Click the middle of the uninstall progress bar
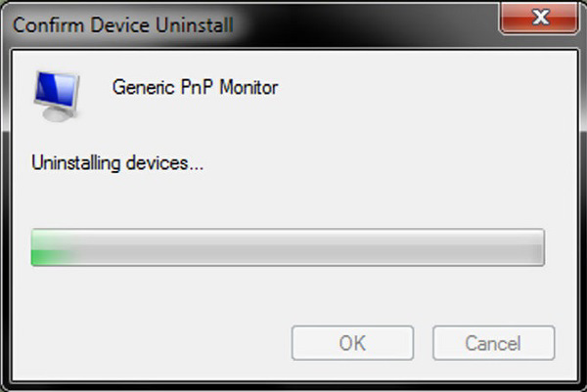 click(x=288, y=248)
